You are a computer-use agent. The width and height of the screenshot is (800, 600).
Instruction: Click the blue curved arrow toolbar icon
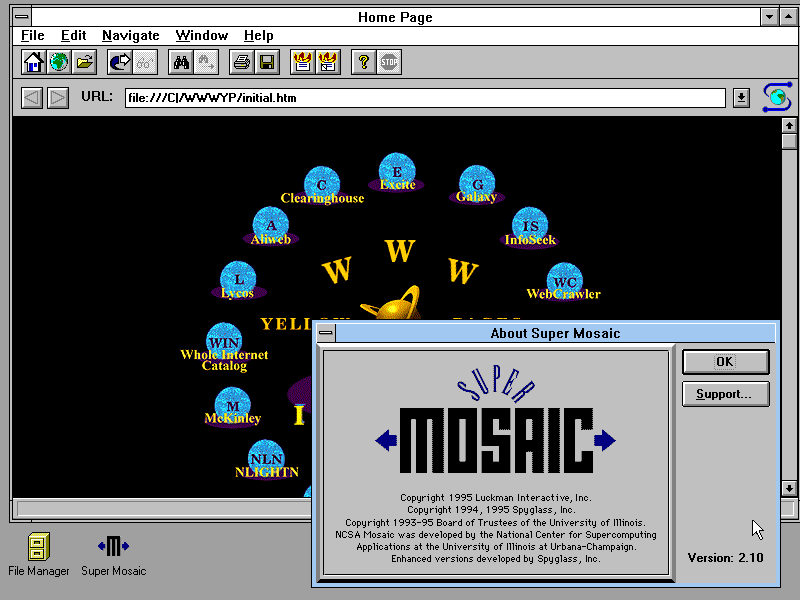pos(120,62)
